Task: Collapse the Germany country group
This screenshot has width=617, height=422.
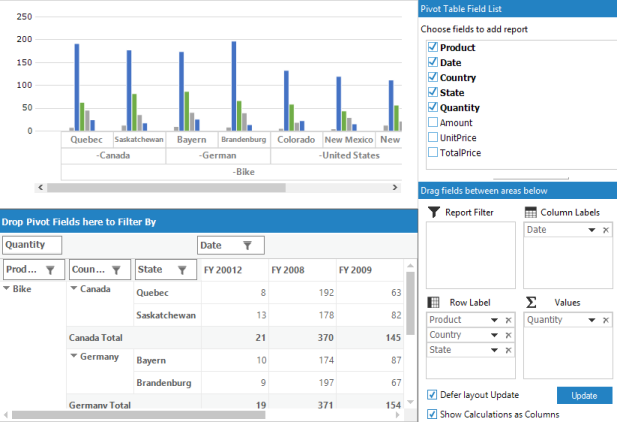Action: (74, 355)
